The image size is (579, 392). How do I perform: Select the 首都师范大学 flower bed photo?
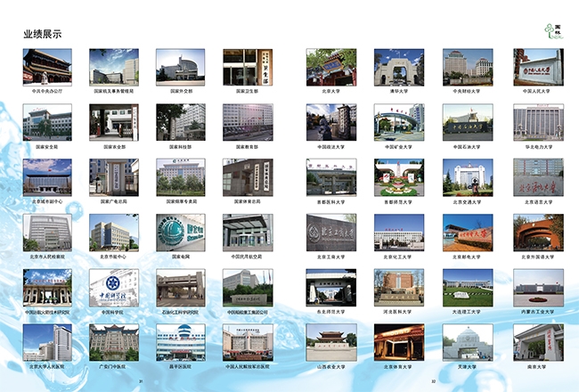pyautogui.click(x=398, y=176)
